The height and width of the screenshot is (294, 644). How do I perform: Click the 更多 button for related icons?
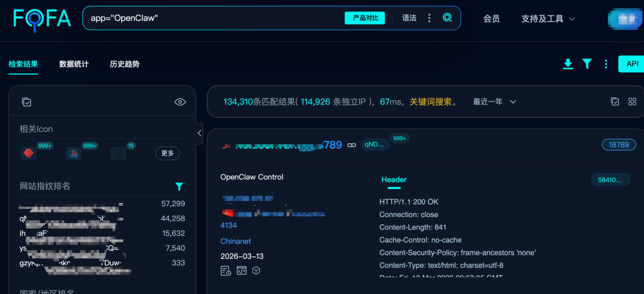[168, 153]
